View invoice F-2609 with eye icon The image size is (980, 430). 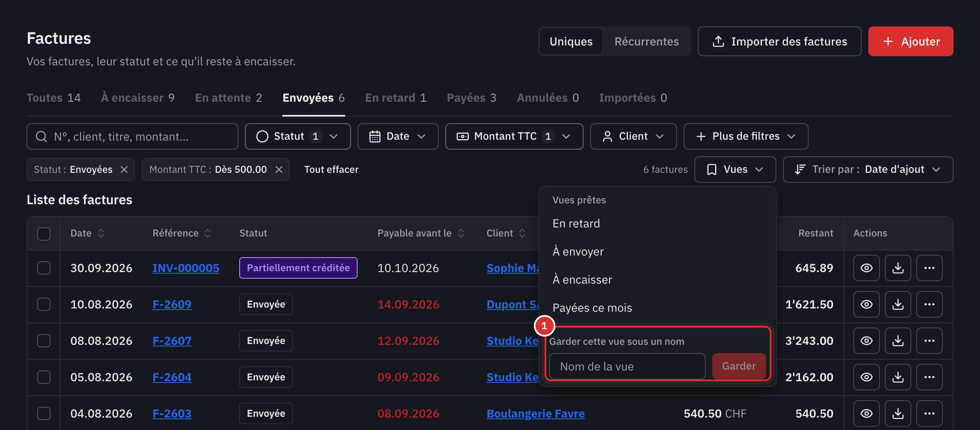(x=866, y=304)
